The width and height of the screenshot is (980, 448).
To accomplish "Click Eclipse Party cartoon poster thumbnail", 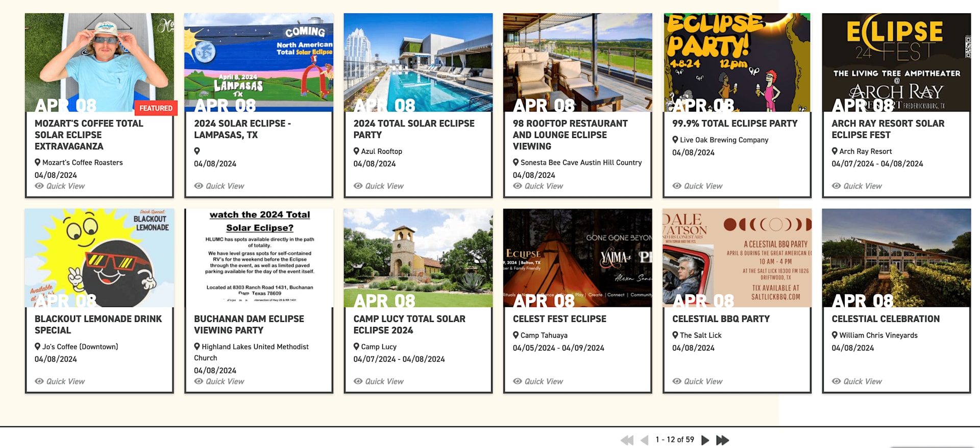I will pos(737,62).
